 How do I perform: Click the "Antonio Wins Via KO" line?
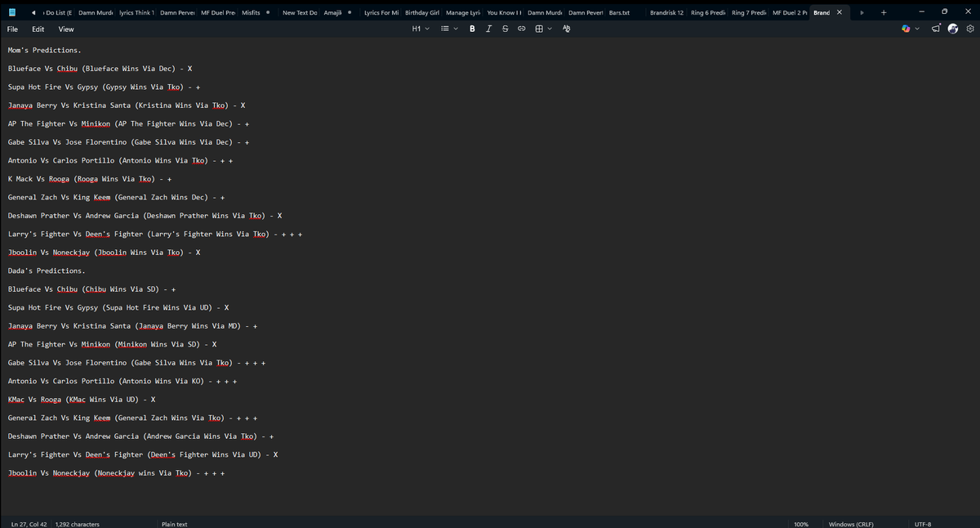(x=122, y=381)
